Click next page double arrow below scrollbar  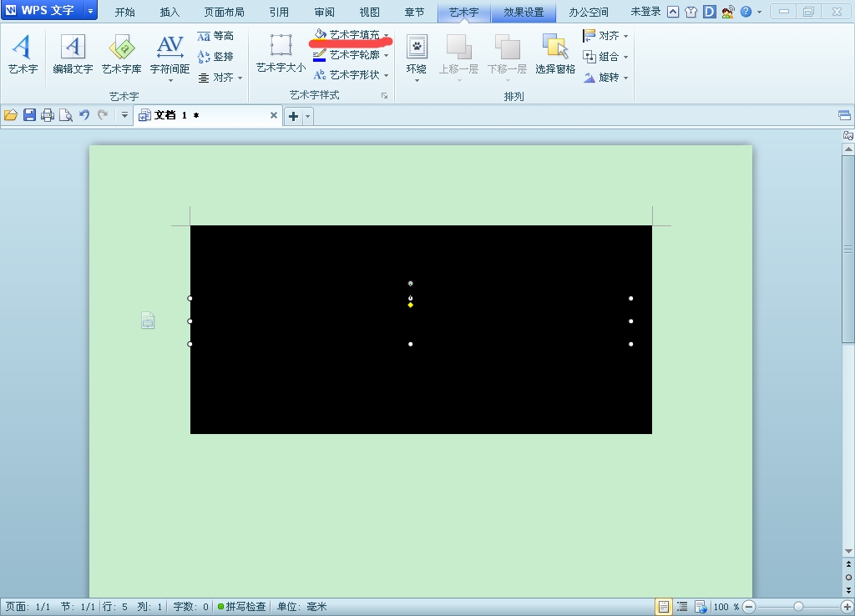click(848, 591)
